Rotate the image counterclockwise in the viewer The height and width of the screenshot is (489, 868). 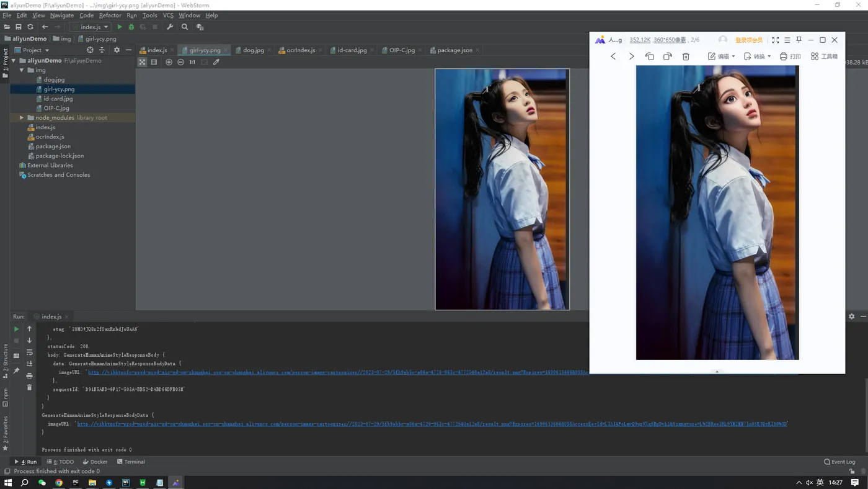(x=650, y=56)
